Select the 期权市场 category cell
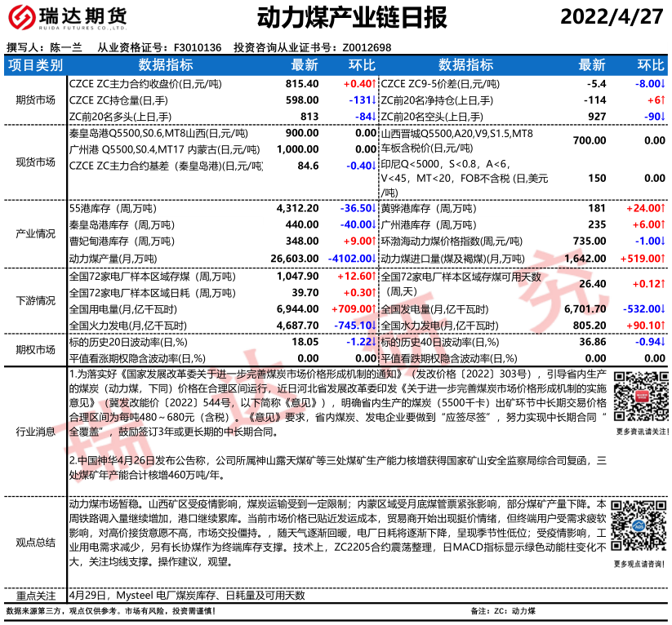 [35, 349]
